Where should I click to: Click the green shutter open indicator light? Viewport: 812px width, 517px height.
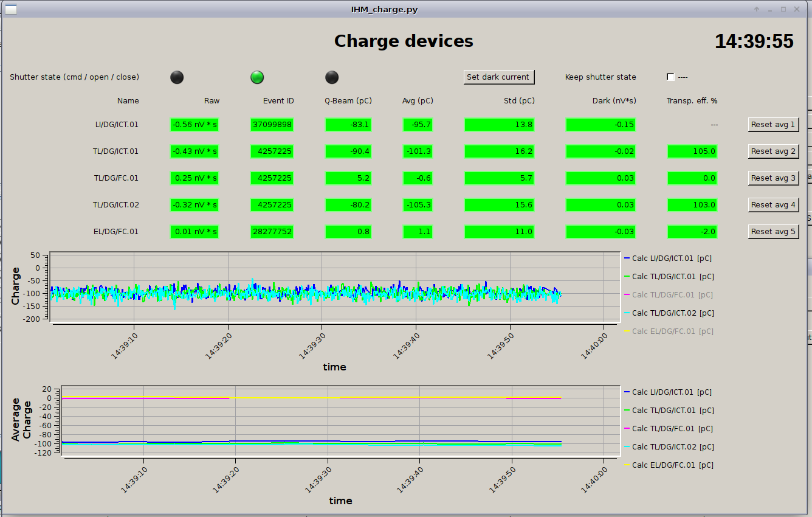point(257,77)
